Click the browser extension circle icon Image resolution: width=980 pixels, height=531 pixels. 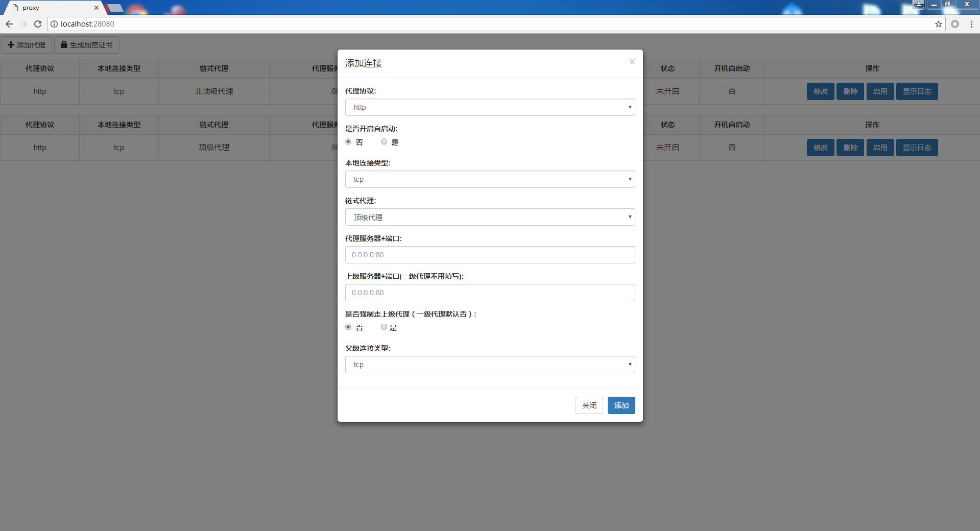pos(955,24)
